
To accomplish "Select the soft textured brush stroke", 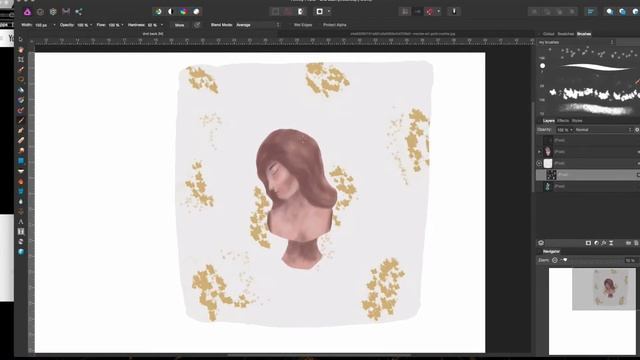I will (x=595, y=109).
